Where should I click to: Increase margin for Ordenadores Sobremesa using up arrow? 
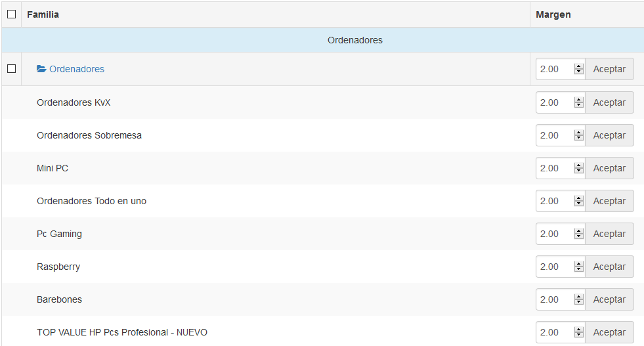click(578, 133)
